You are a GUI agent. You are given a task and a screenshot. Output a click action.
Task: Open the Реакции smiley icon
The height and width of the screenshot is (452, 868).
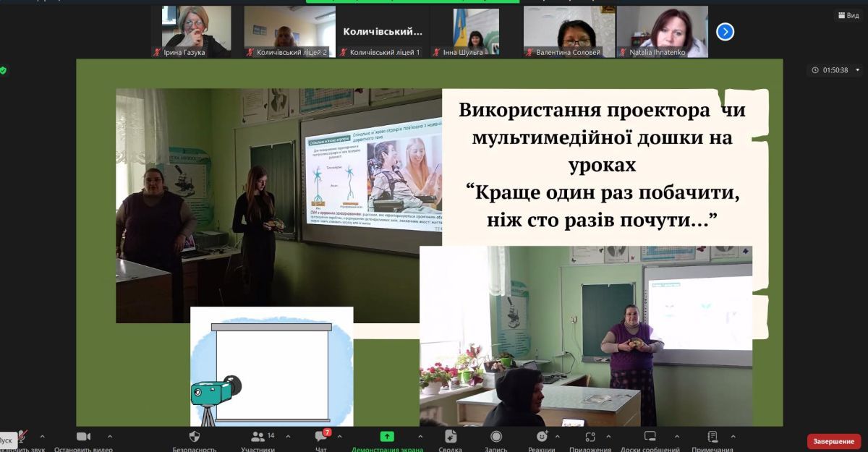[x=542, y=437]
